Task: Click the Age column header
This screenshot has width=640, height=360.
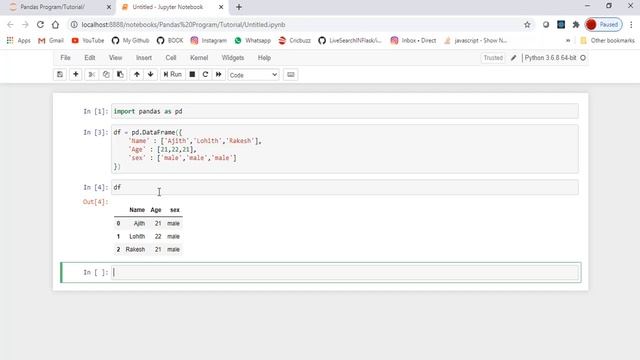Action: pyautogui.click(x=156, y=210)
